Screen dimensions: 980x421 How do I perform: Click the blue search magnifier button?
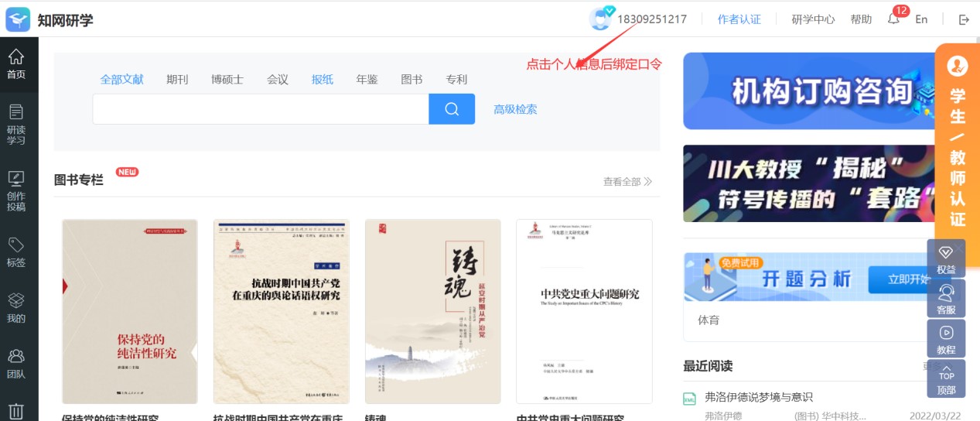452,109
